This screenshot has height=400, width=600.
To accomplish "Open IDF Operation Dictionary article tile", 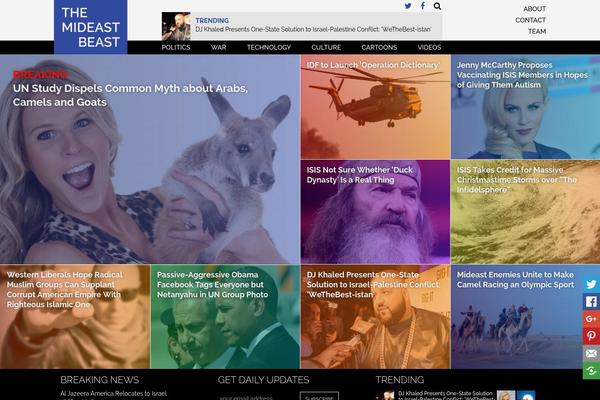I will (375, 107).
